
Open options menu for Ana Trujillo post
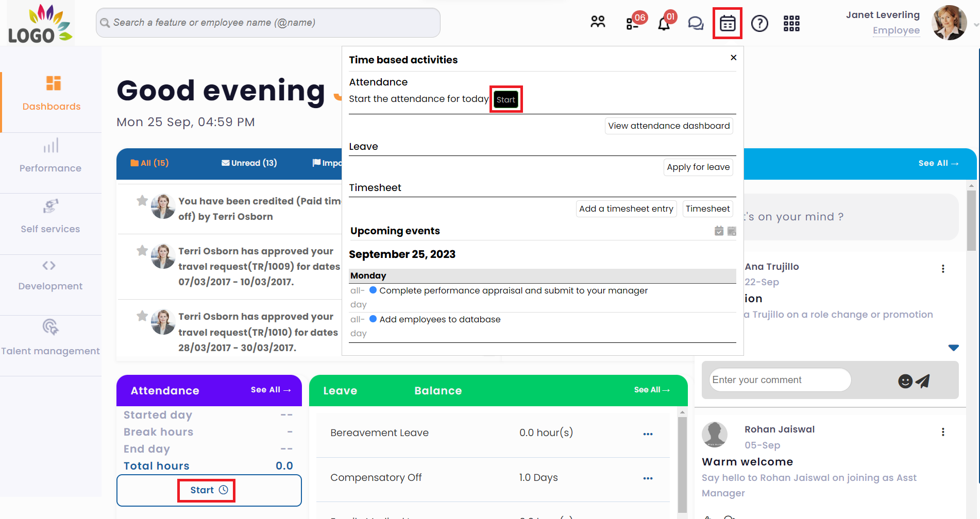943,269
